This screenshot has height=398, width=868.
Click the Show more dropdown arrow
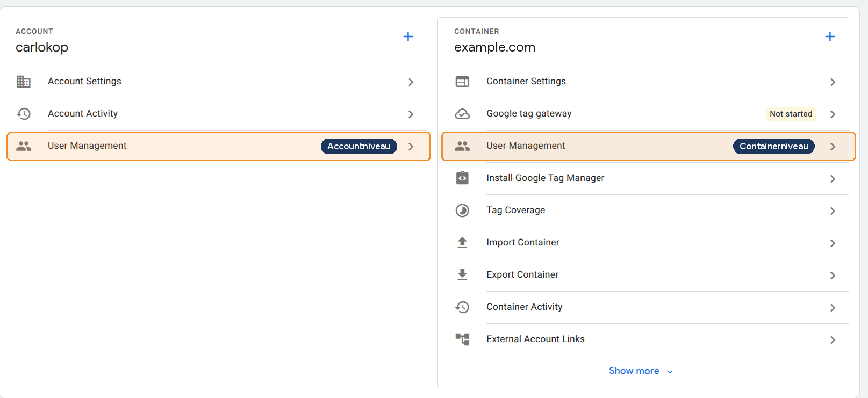(670, 372)
